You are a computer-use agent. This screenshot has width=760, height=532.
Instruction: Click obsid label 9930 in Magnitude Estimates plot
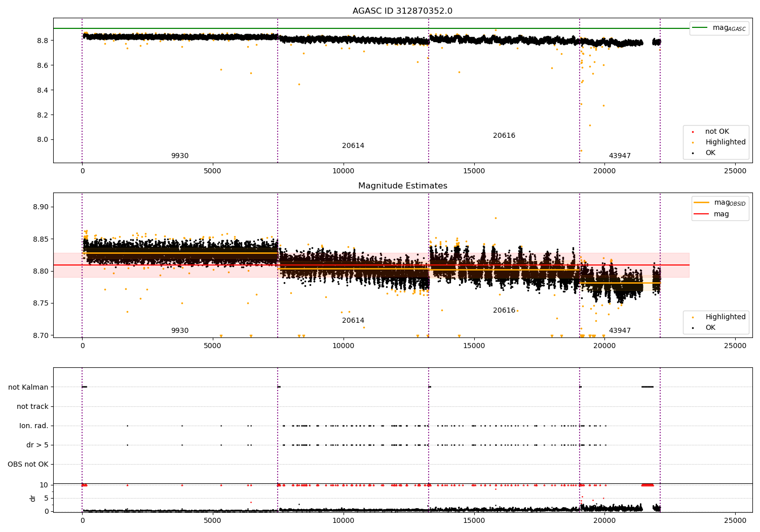click(180, 331)
